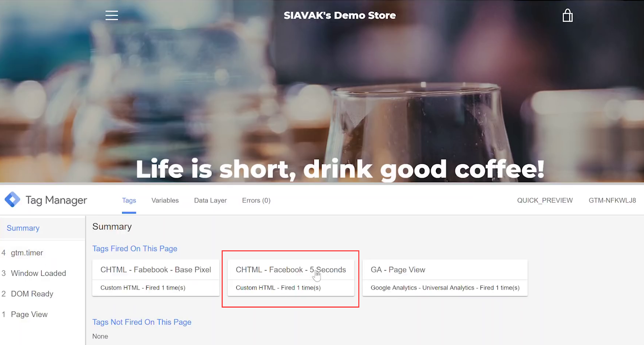Open SIAVAK's Demo Store title link
This screenshot has width=644, height=345.
point(340,15)
